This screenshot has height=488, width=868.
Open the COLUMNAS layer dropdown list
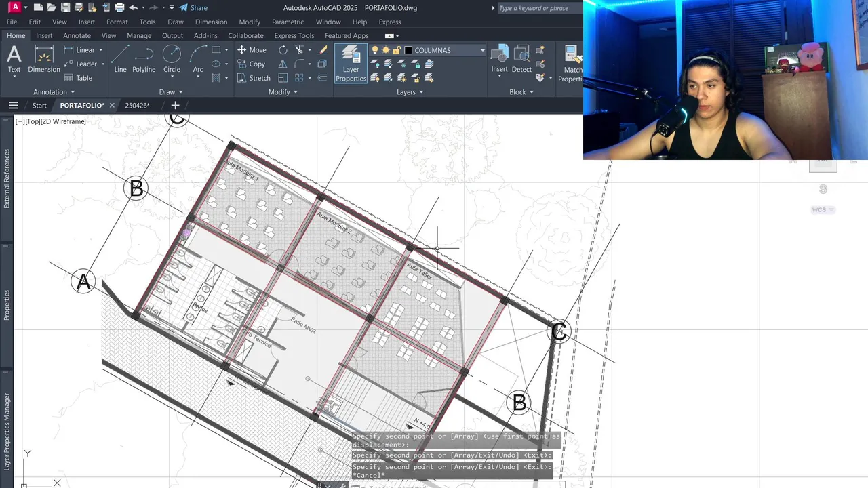tap(482, 50)
